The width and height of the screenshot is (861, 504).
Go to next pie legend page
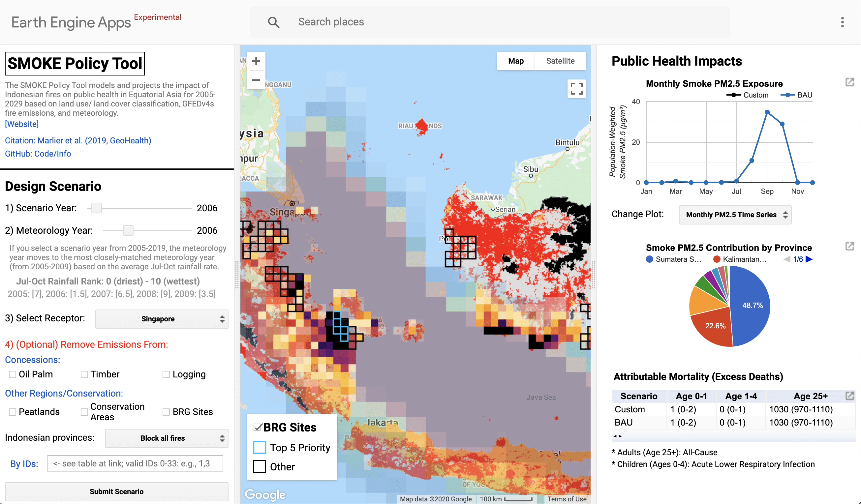809,259
